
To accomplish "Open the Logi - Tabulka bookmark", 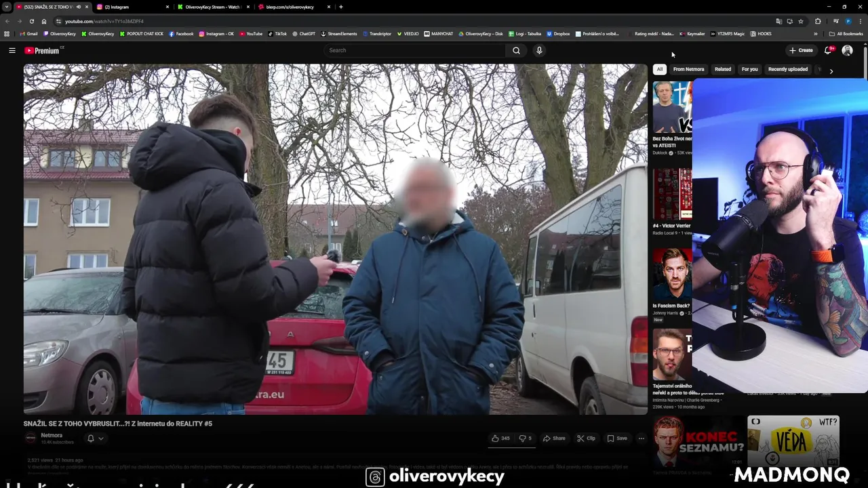I will coord(524,33).
